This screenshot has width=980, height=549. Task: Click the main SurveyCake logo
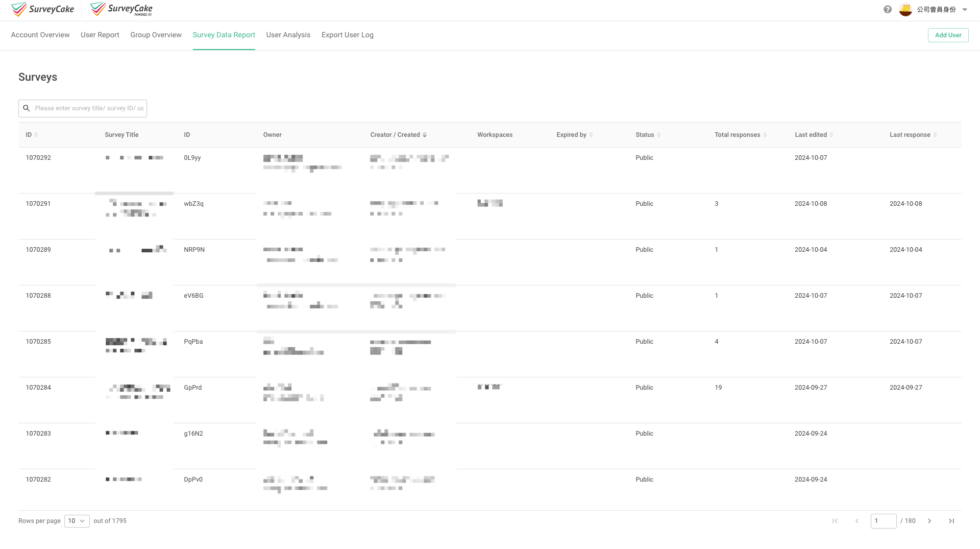pos(43,9)
